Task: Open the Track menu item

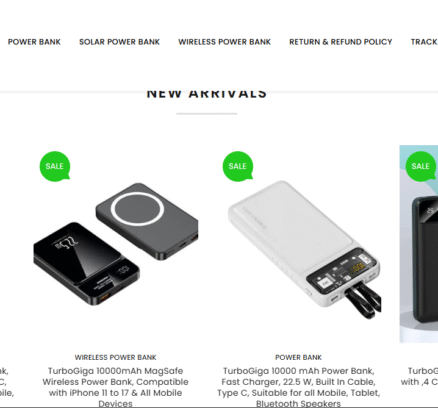Action: 424,42
